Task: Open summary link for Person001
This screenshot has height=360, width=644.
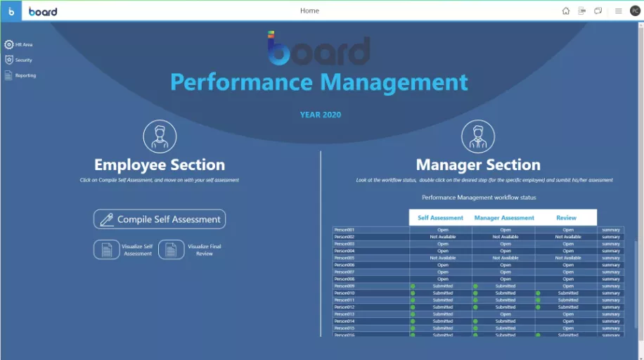Action: pos(611,230)
